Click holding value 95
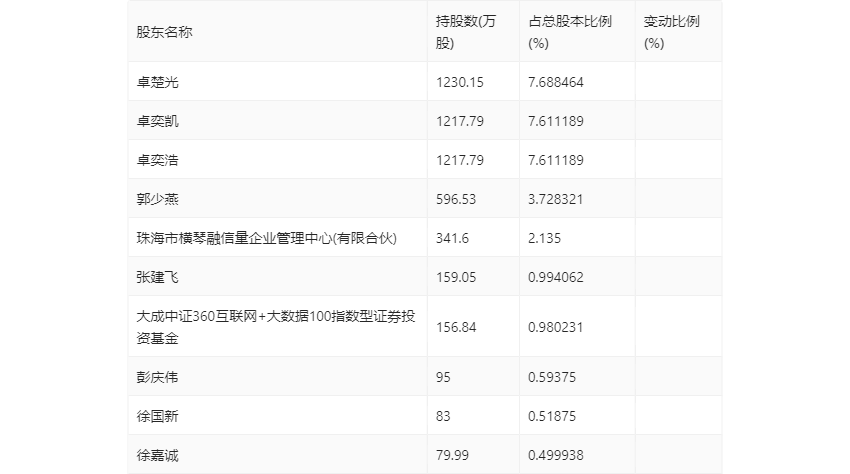The width and height of the screenshot is (850, 474). [x=443, y=377]
